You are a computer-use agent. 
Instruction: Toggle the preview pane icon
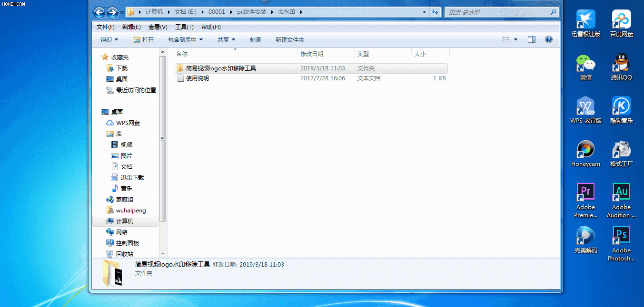532,40
